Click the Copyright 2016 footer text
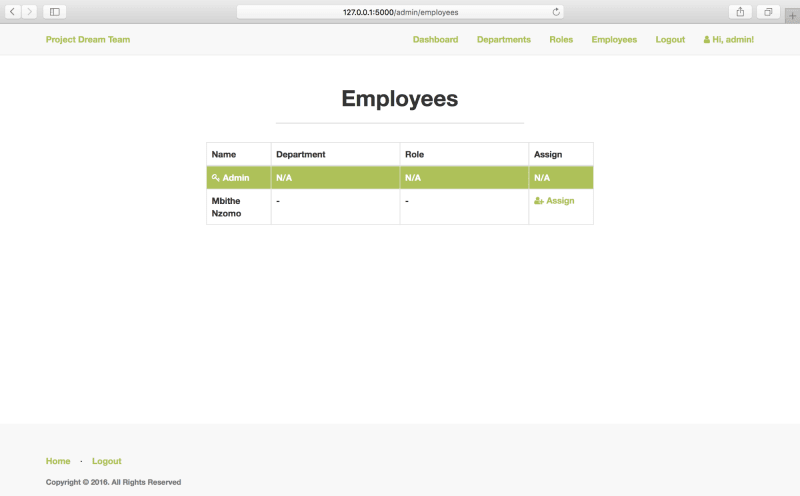This screenshot has height=496, width=800. point(113,482)
